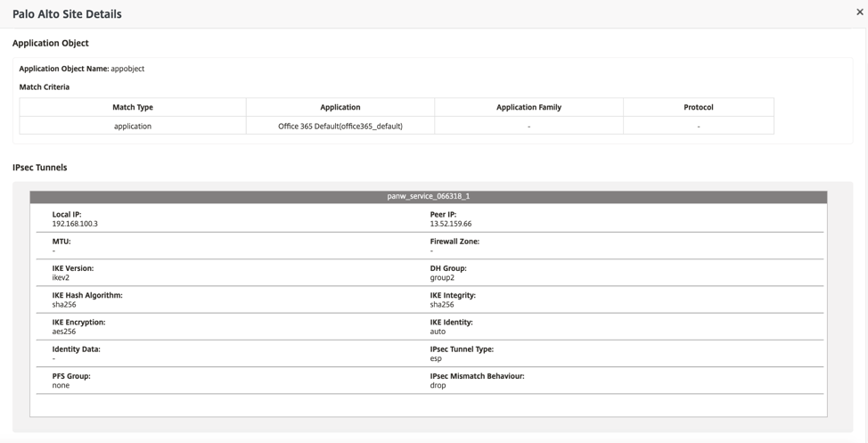This screenshot has width=868, height=443.
Task: Select the Application column header
Action: (x=340, y=108)
